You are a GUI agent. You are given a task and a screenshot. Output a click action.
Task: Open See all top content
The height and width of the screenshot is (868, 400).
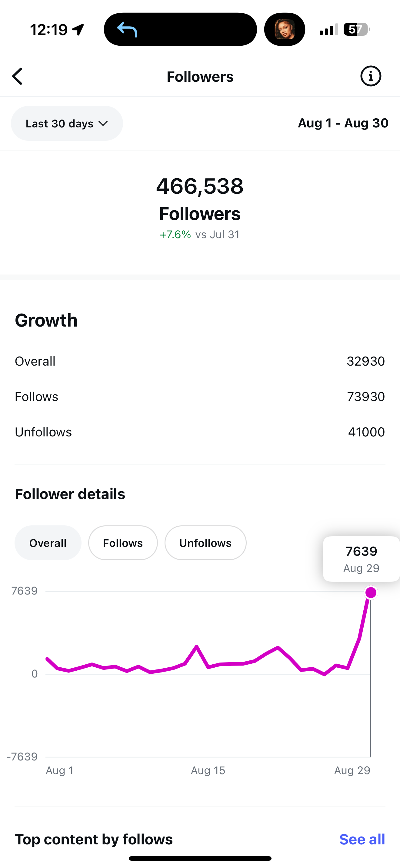(x=362, y=839)
